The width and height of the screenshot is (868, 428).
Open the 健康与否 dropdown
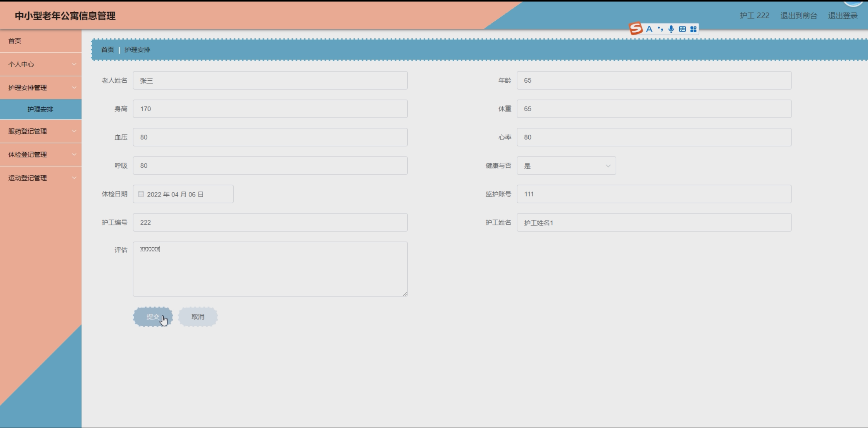[x=566, y=166]
